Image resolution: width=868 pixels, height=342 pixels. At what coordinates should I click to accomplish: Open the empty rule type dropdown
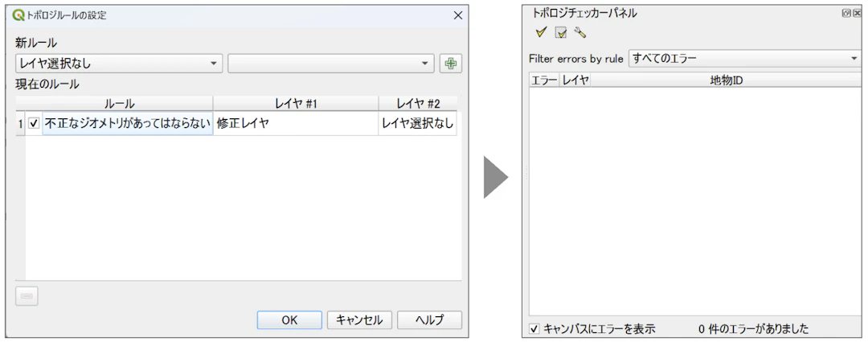(x=330, y=64)
